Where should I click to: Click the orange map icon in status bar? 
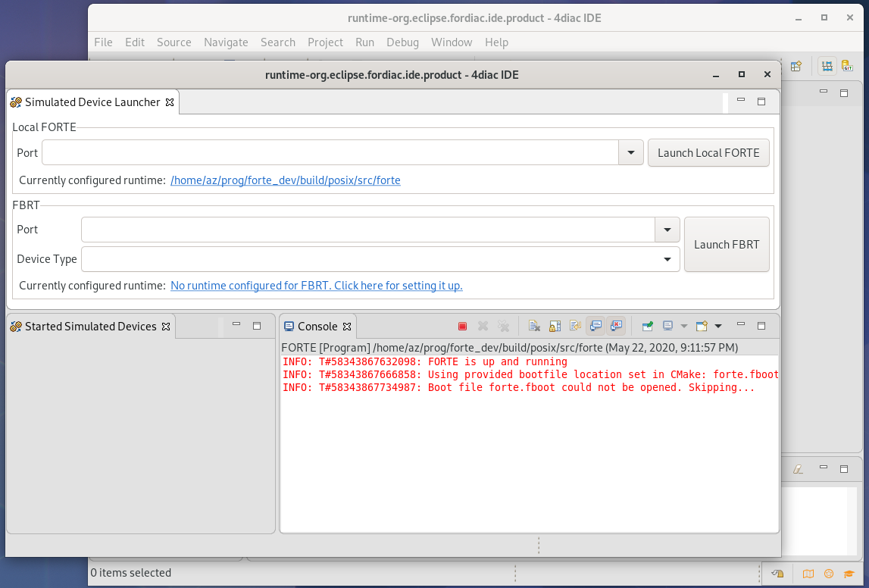(808, 574)
